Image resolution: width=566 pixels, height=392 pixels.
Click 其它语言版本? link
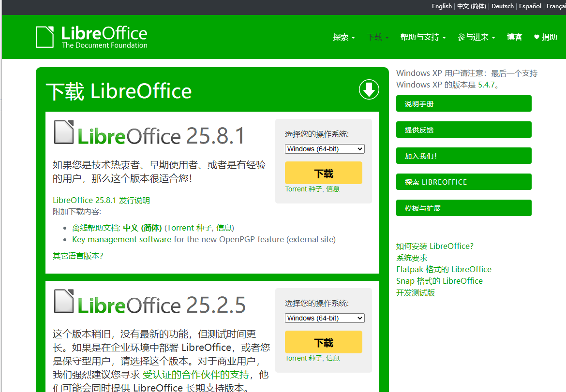coord(78,256)
